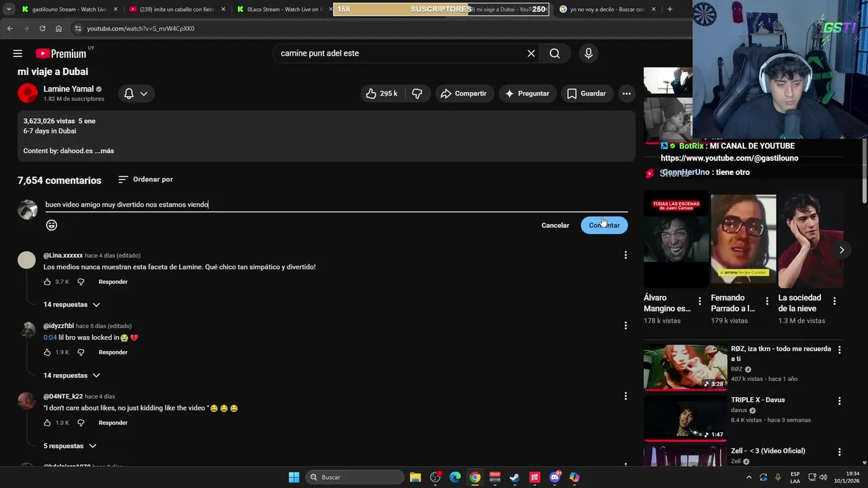868x488 pixels.
Task: Dislike the video with thumbs down
Action: 417,94
